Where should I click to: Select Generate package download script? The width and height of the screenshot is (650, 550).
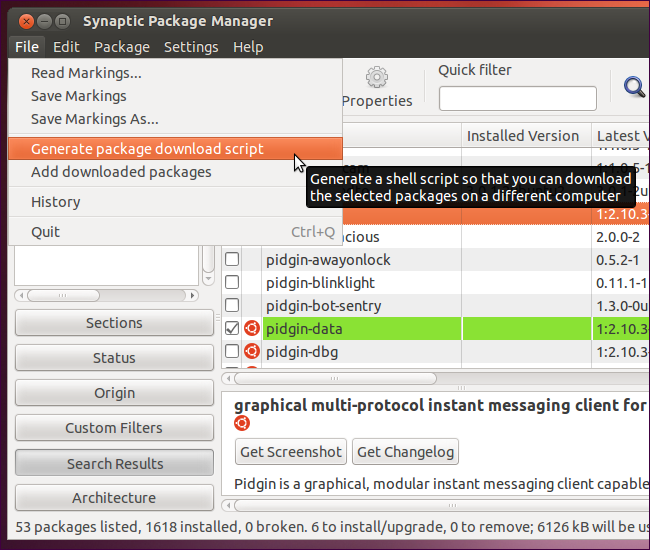(x=175, y=149)
